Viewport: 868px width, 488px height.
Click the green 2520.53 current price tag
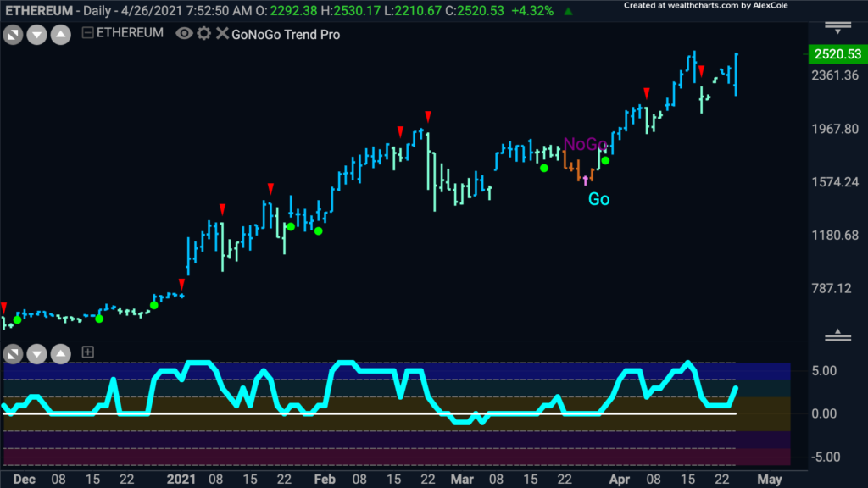838,54
